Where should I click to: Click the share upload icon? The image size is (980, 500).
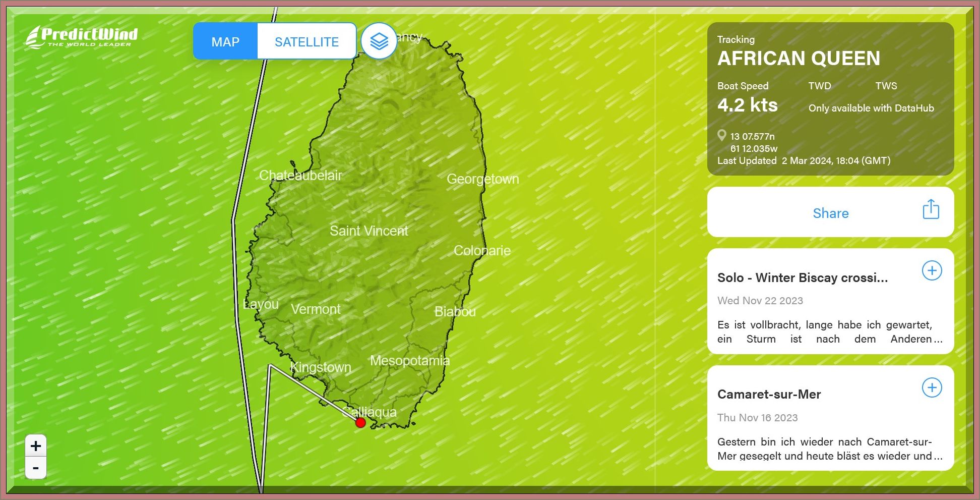click(931, 209)
